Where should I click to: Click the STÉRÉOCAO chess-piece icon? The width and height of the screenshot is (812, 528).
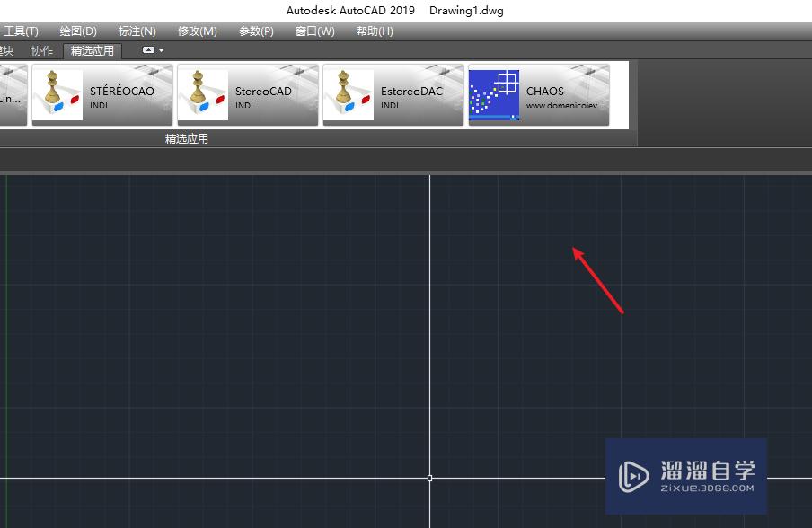click(x=57, y=95)
